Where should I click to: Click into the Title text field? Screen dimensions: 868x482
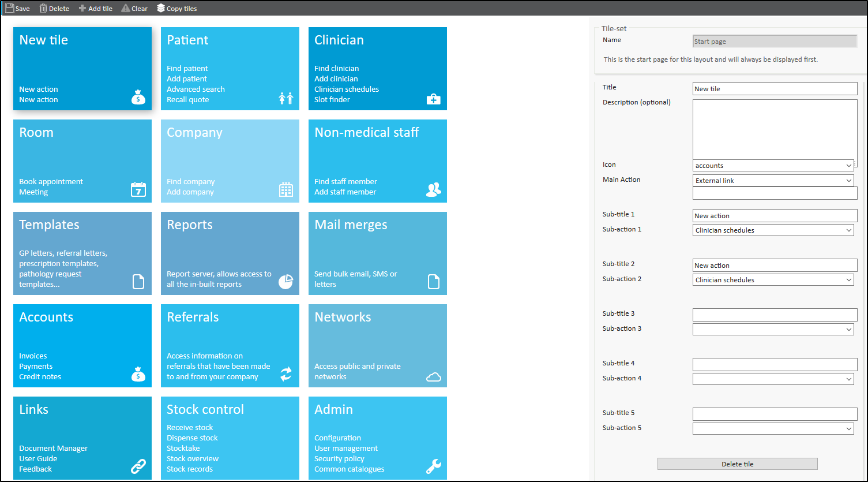tap(775, 89)
